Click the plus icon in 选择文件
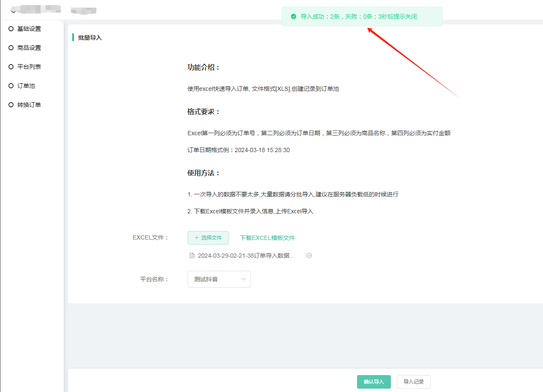This screenshot has height=392, width=543. tap(196, 238)
